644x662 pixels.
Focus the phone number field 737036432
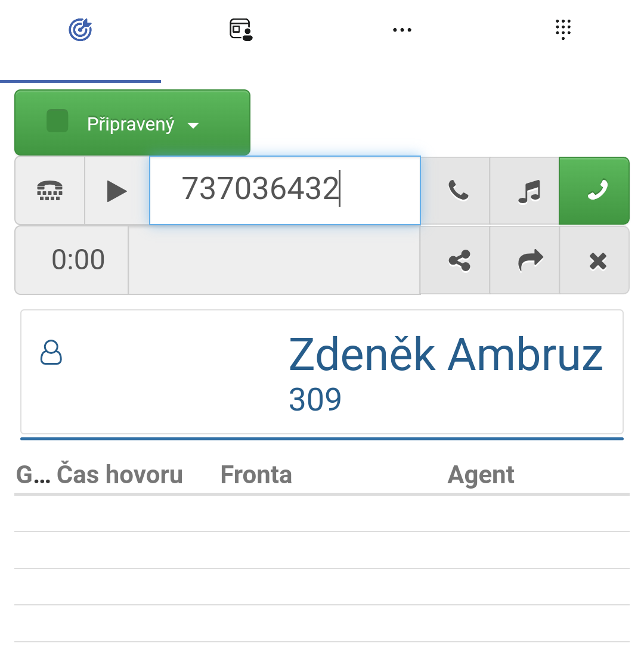pyautogui.click(x=285, y=190)
